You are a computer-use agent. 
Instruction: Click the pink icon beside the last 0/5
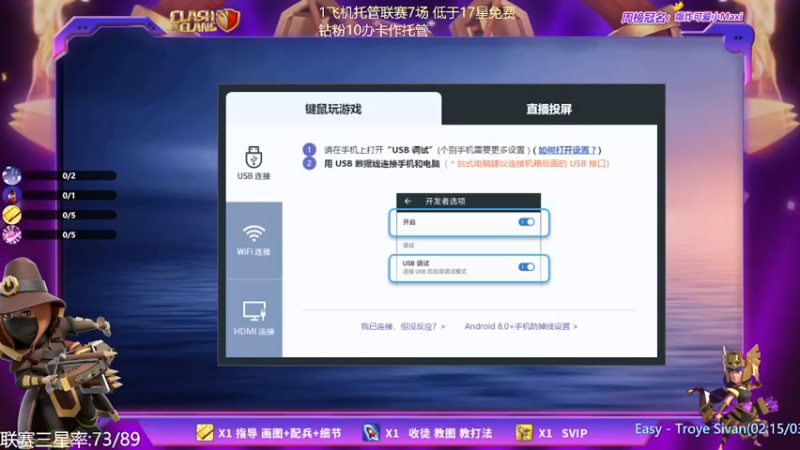(x=12, y=235)
